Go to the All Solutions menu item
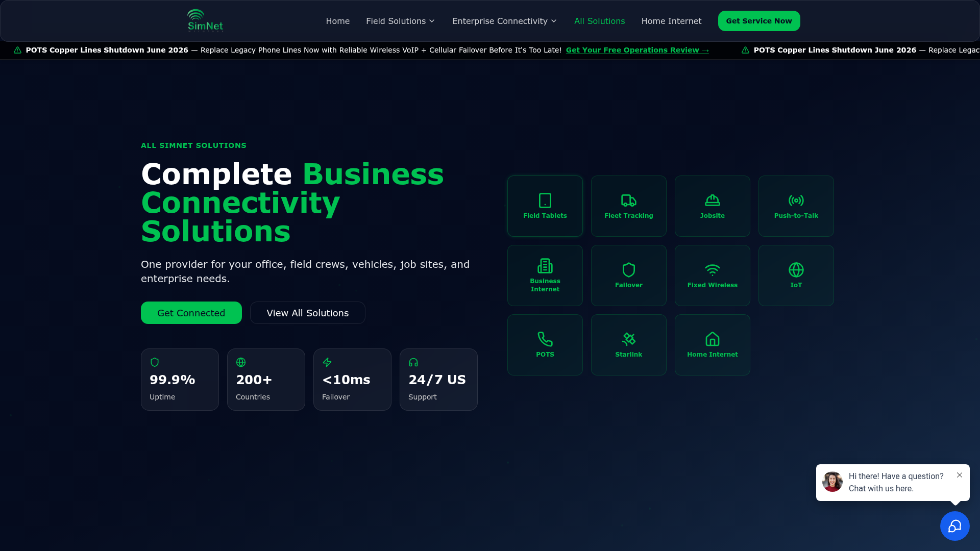Image resolution: width=980 pixels, height=551 pixels. coord(599,21)
